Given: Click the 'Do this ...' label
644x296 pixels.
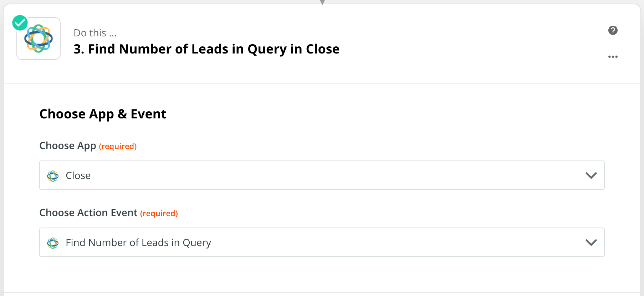Looking at the screenshot, I should [95, 33].
